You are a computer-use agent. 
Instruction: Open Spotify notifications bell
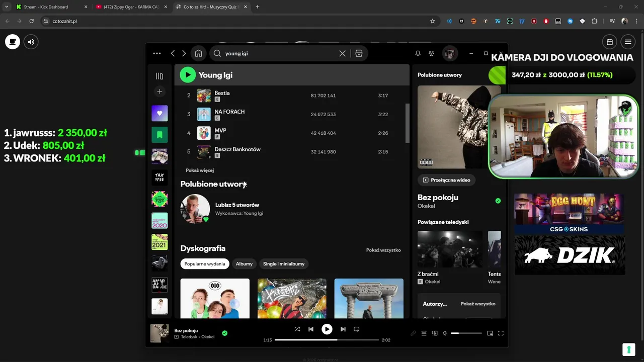[418, 53]
